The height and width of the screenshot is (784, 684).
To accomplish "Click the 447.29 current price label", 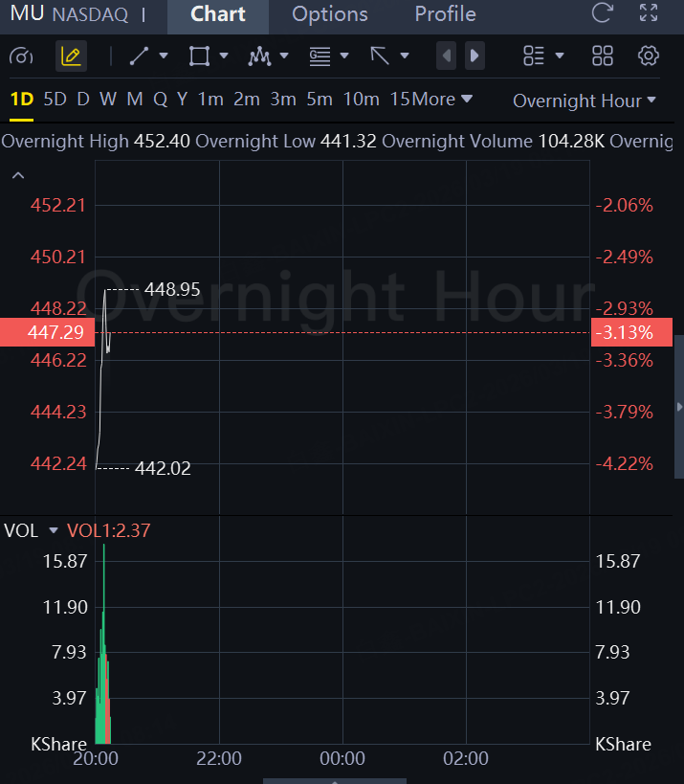I will (x=48, y=333).
